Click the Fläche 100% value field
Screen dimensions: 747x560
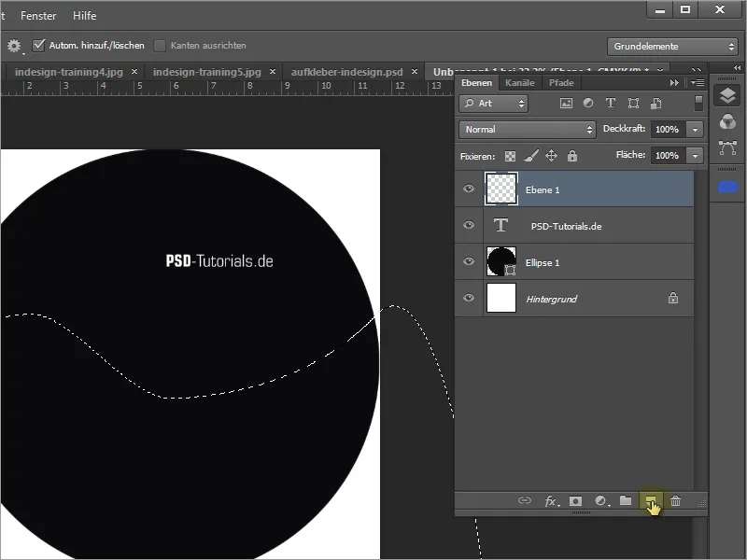668,156
